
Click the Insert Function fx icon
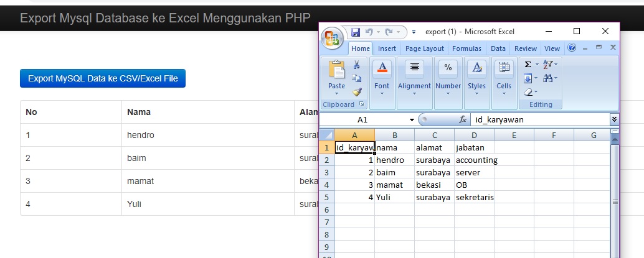click(463, 120)
